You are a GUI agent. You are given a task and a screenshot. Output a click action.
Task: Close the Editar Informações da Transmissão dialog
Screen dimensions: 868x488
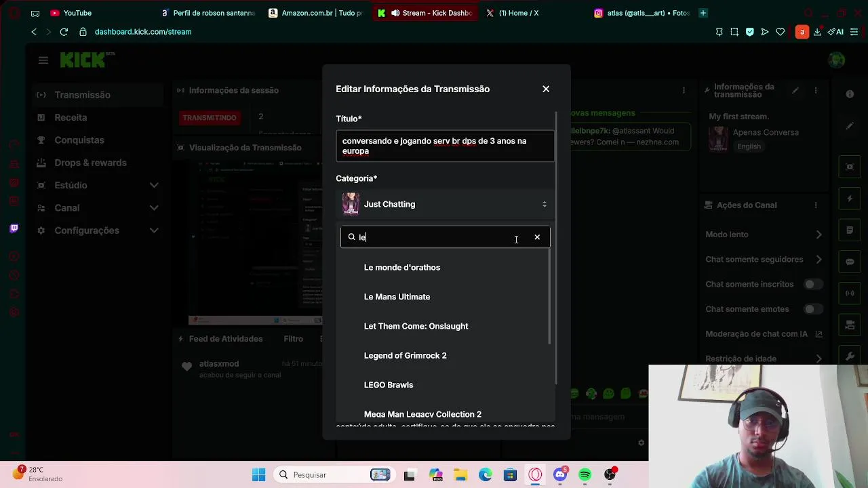tap(546, 89)
